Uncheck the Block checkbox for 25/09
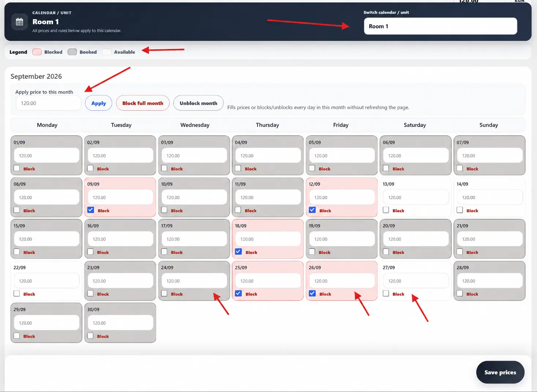The image size is (537, 392). tap(239, 294)
